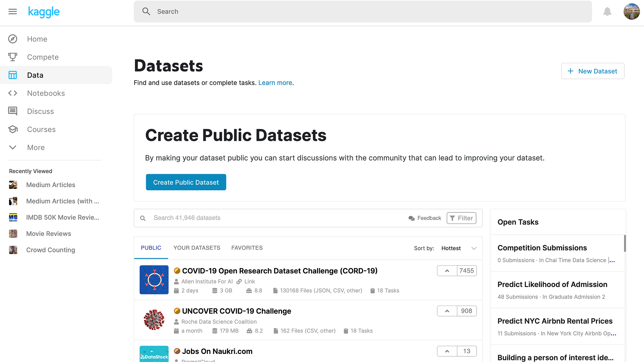Upvote the UNCOVER COVID-19 Challenge dataset
644x362 pixels.
[447, 311]
